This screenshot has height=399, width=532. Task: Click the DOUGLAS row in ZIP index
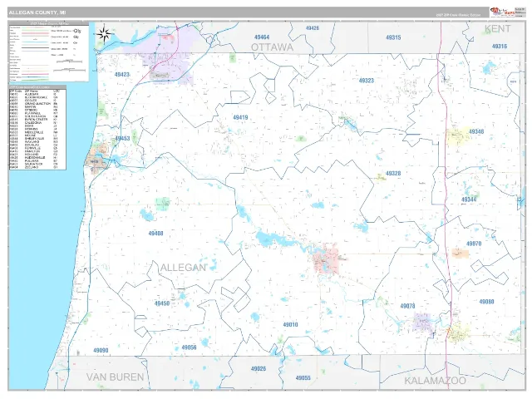pyautogui.click(x=37, y=145)
